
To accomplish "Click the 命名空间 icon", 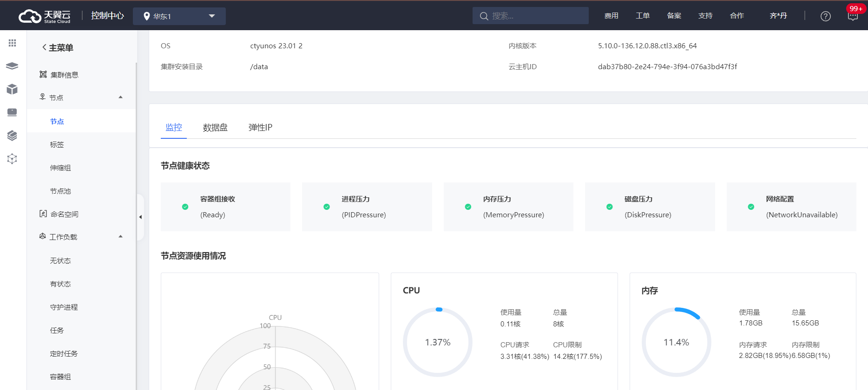I will [43, 214].
